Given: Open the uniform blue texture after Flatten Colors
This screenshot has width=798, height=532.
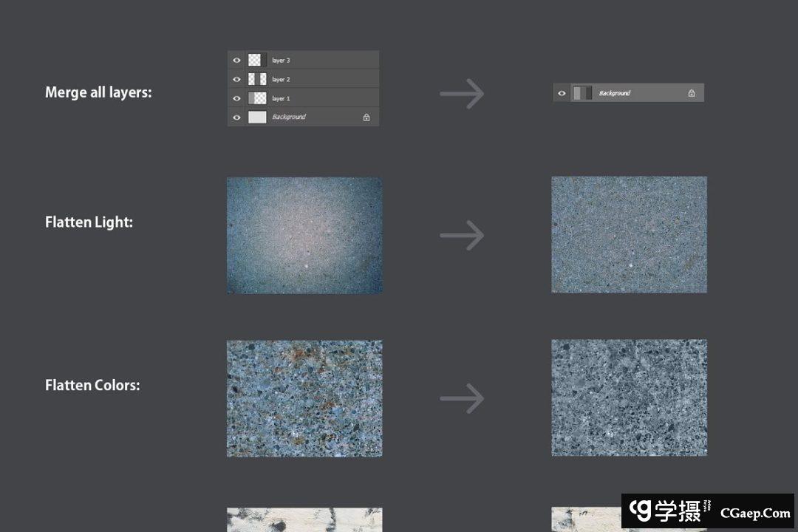Looking at the screenshot, I should 629,398.
